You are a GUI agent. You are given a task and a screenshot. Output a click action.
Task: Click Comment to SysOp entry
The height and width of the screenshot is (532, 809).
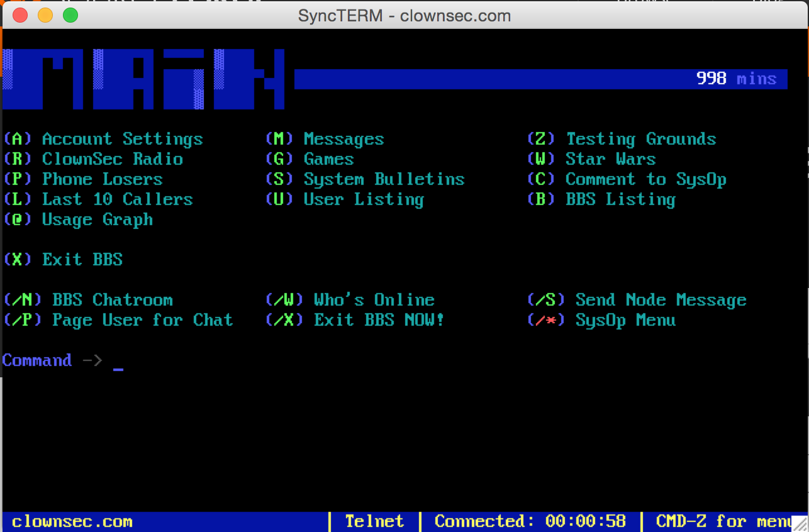point(627,179)
